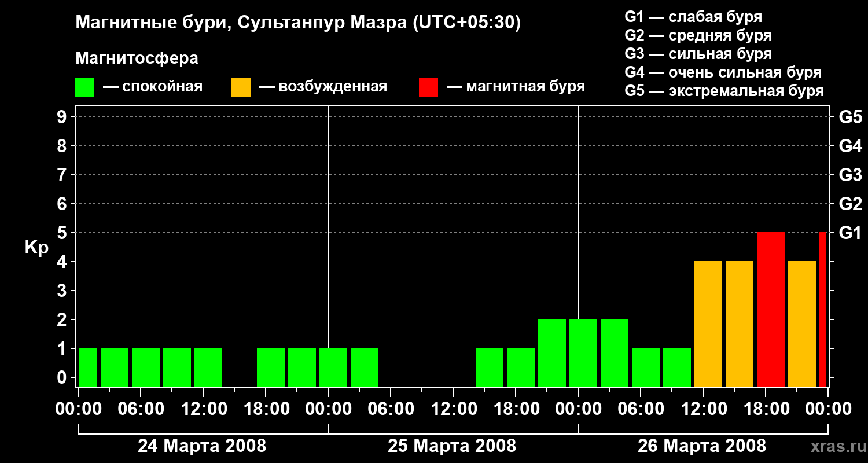Select the '25 Марта 2008' date label
The image size is (868, 463).
coord(452,446)
